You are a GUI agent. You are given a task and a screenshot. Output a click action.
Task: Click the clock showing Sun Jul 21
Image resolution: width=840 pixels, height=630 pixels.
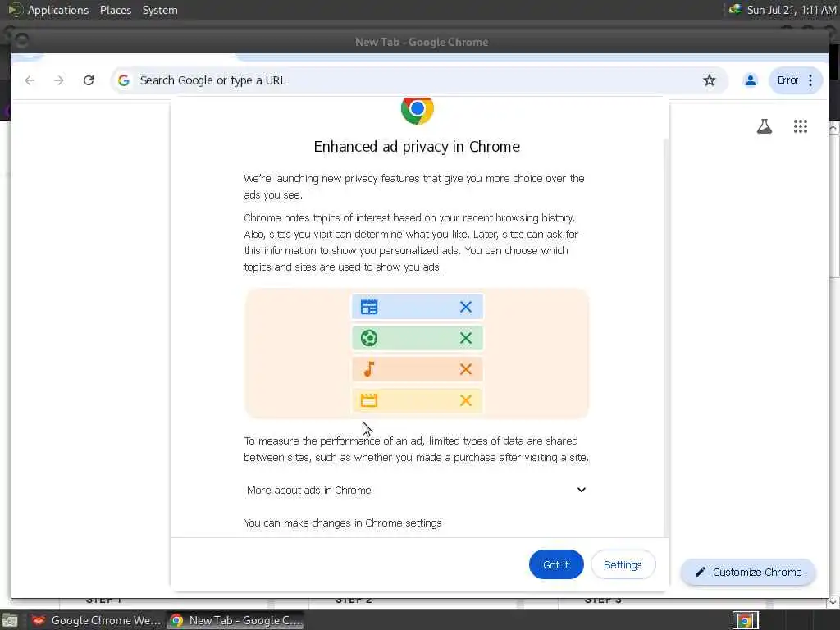tap(792, 10)
